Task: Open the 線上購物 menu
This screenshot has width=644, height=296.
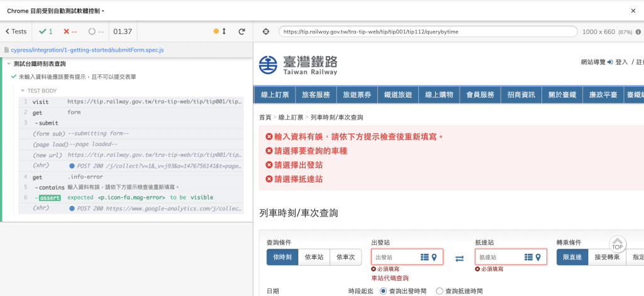Action: (439, 94)
